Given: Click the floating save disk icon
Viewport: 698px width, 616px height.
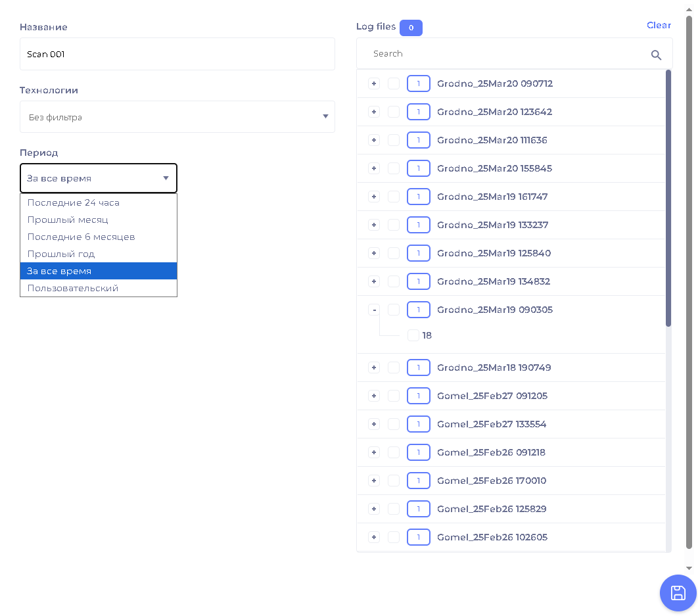Looking at the screenshot, I should (x=678, y=593).
